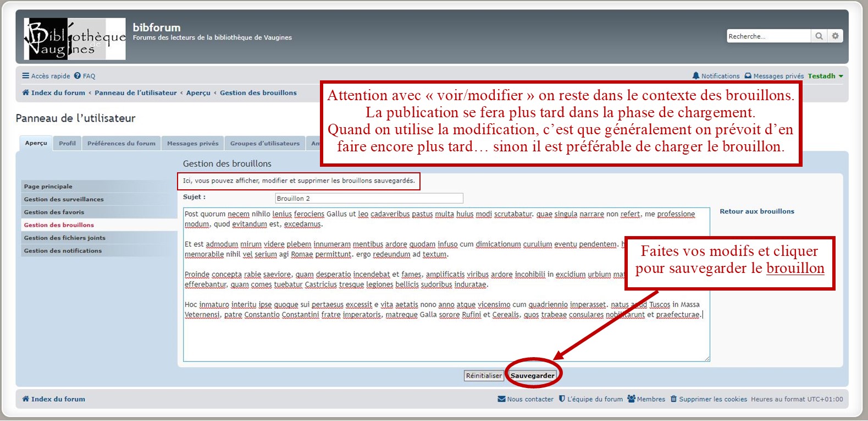Image resolution: width=868 pixels, height=421 pixels.
Task: Follow the Retour aux brouillons link
Action: tap(756, 211)
